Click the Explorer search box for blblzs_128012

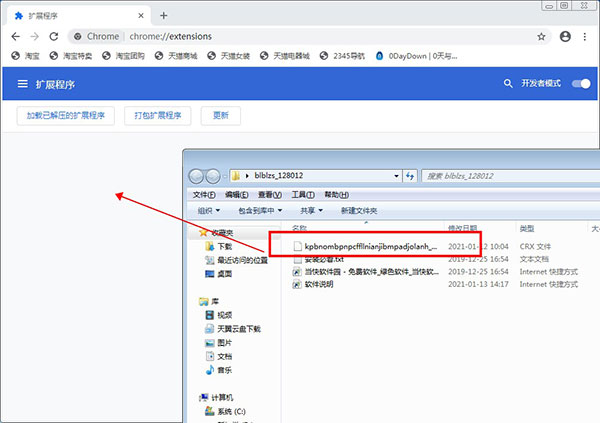[x=500, y=175]
